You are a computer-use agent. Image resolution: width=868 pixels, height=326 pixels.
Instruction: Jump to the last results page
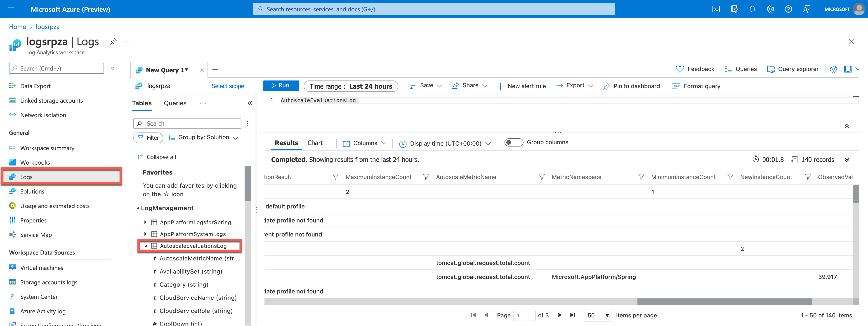pyautogui.click(x=573, y=315)
